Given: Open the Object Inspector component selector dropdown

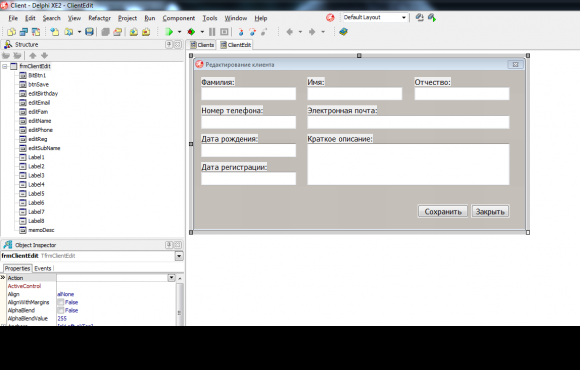Looking at the screenshot, I should pyautogui.click(x=179, y=256).
